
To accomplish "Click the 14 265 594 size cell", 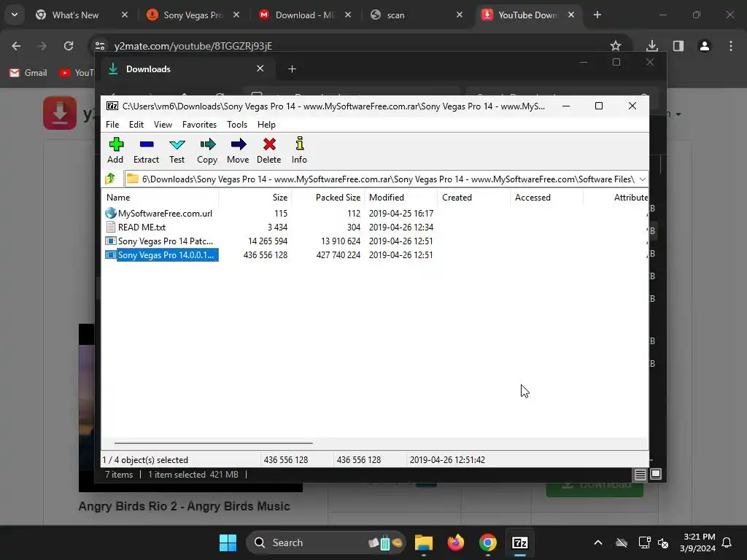I will tap(268, 241).
